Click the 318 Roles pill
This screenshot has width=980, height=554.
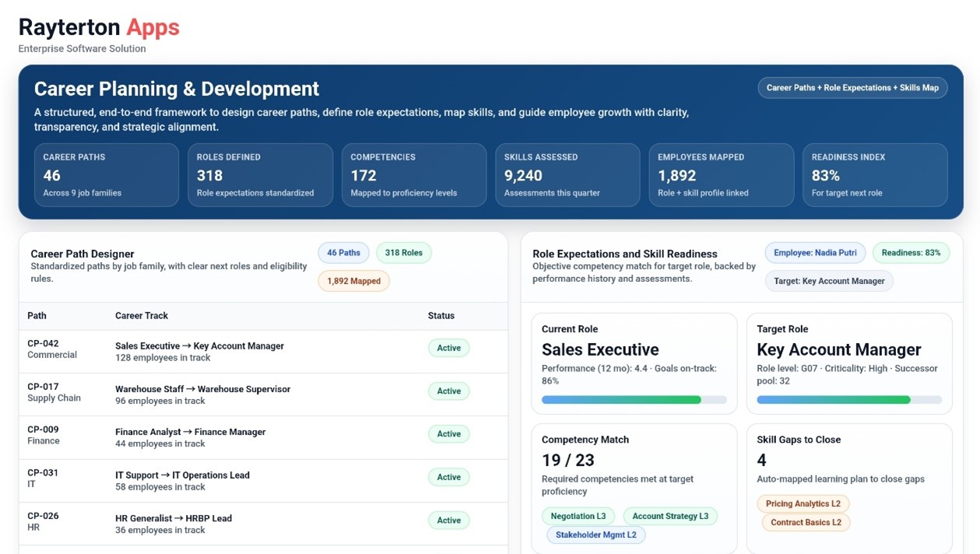coord(403,253)
